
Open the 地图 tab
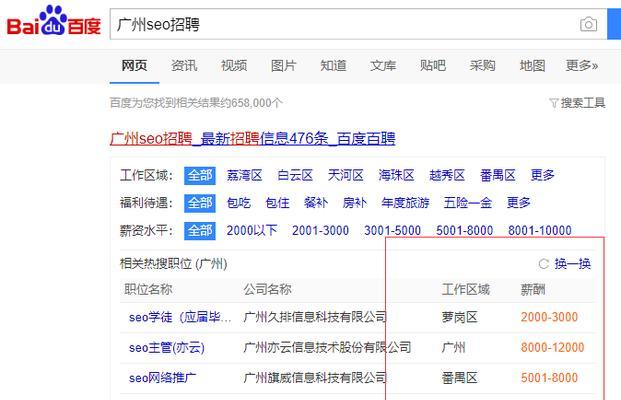pyautogui.click(x=532, y=65)
